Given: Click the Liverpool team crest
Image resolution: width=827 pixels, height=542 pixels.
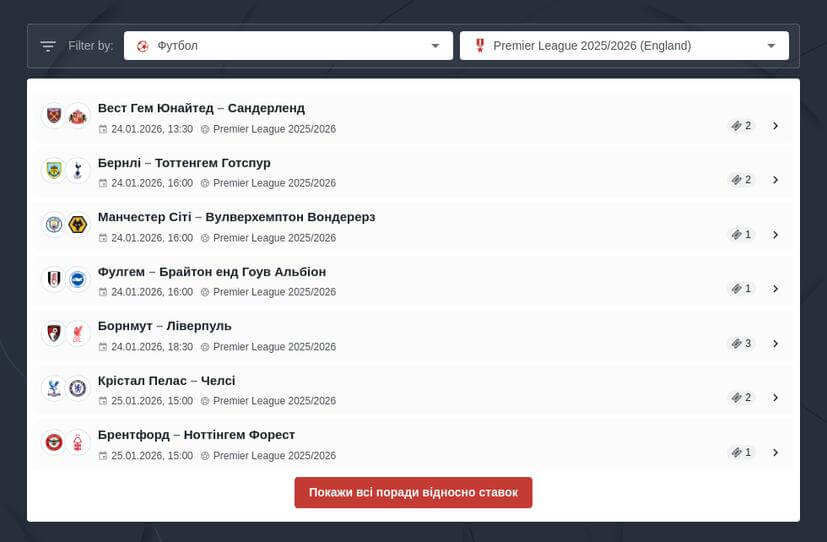Looking at the screenshot, I should coord(78,334).
